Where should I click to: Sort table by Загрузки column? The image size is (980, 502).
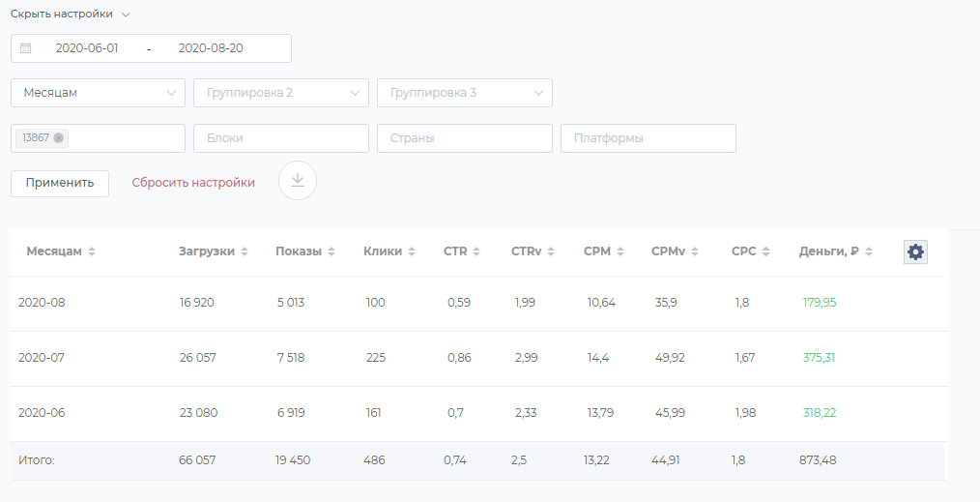245,251
